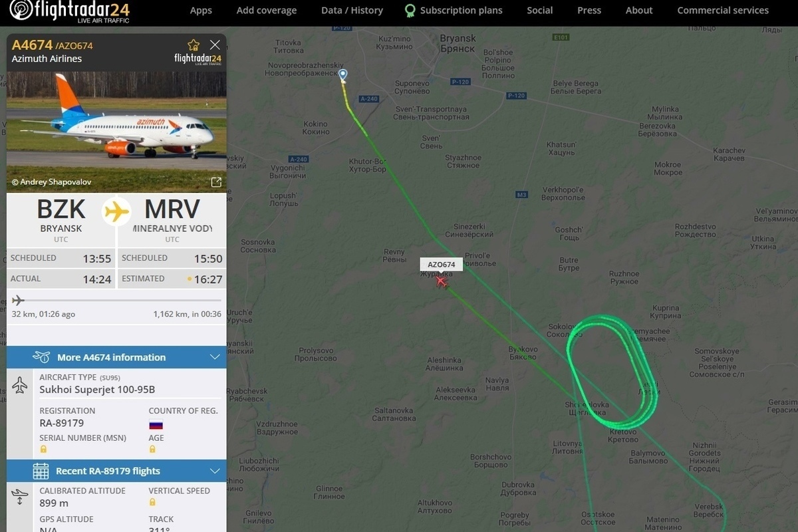798x532 pixels.
Task: Click the Subscription plans ribbon icon
Action: pyautogui.click(x=410, y=11)
